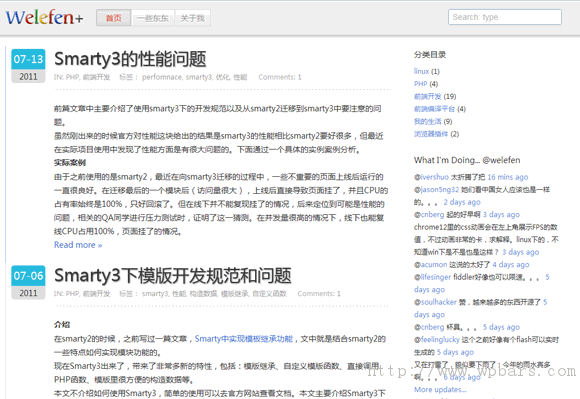Open the @soulhacker mention link
The image size is (580, 399).
(x=435, y=302)
